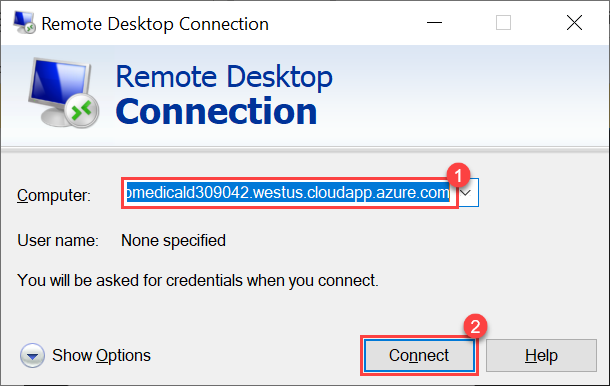
Task: Close the Remote Desktop Connection dialog
Action: [574, 23]
